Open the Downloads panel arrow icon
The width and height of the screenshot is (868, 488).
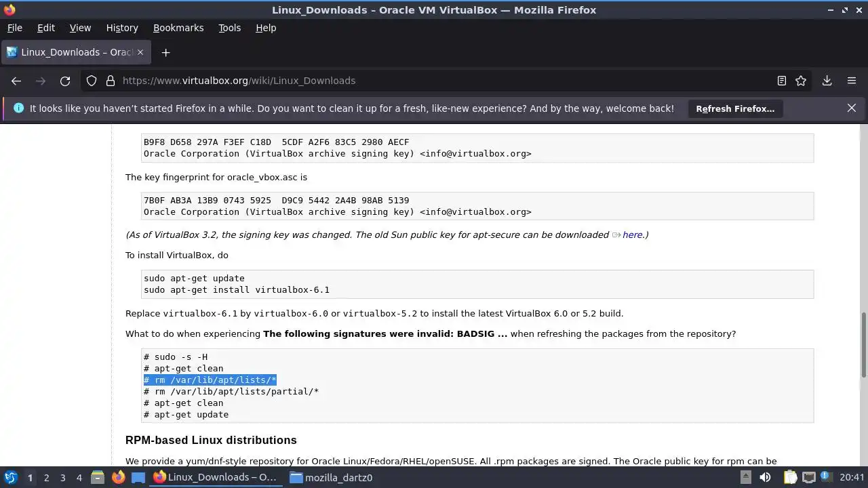coord(827,81)
